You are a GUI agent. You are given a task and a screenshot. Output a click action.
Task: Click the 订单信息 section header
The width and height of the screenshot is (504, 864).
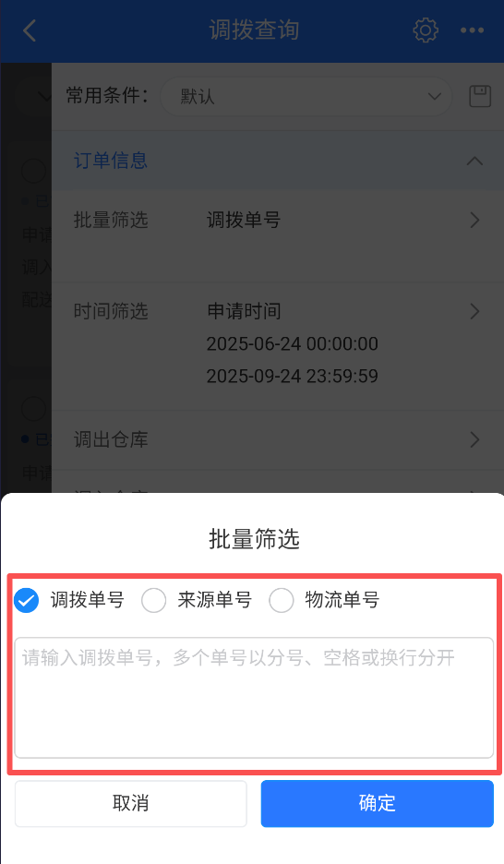[x=278, y=161]
